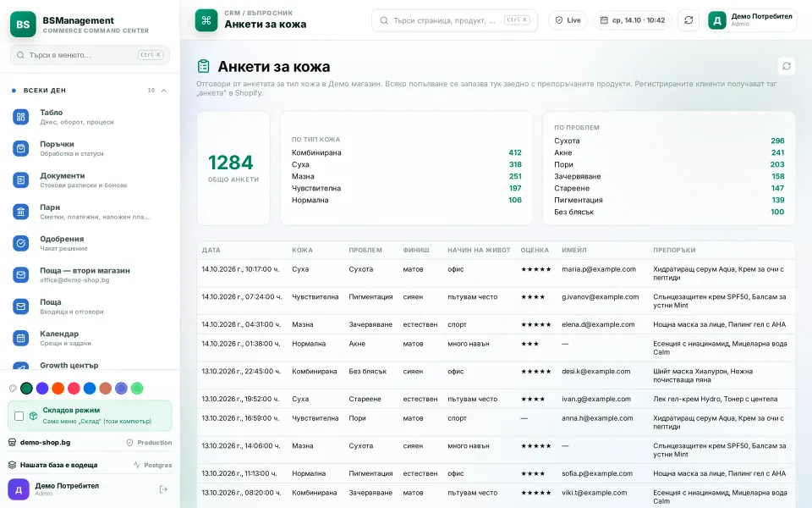Viewport: 812px width, 508px height.
Task: Click the g.ivanov@example.com cell
Action: 601,297
